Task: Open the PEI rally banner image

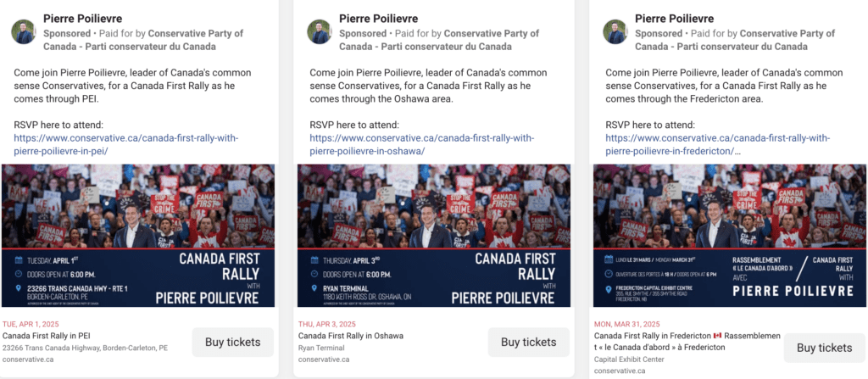Action: (137, 235)
